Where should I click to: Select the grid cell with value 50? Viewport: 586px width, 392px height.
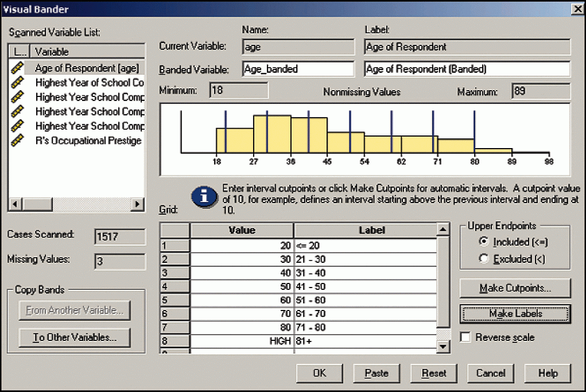[242, 286]
